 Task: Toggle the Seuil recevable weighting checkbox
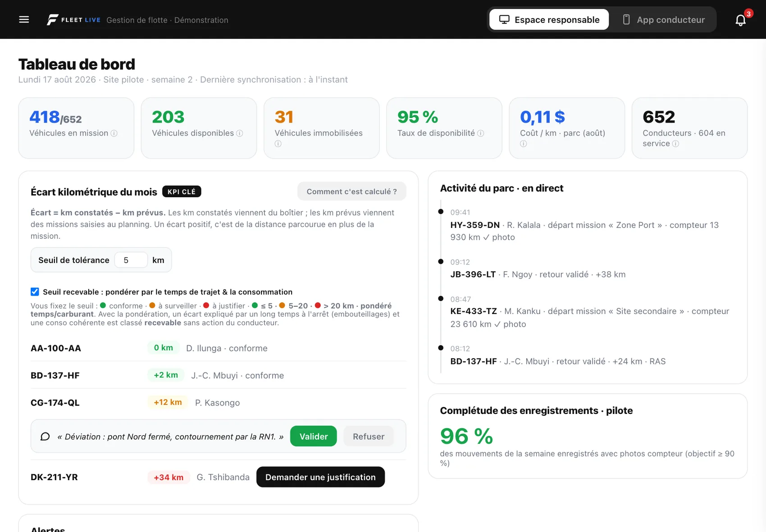(x=35, y=292)
